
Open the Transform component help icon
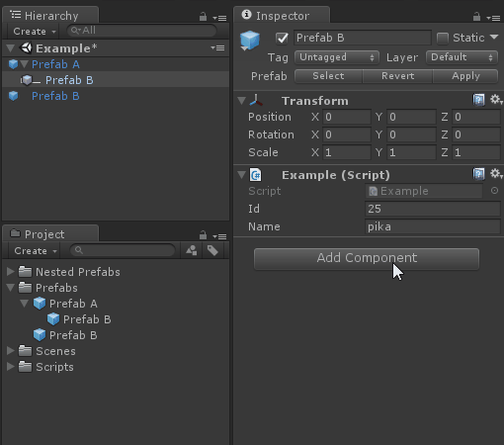click(478, 100)
